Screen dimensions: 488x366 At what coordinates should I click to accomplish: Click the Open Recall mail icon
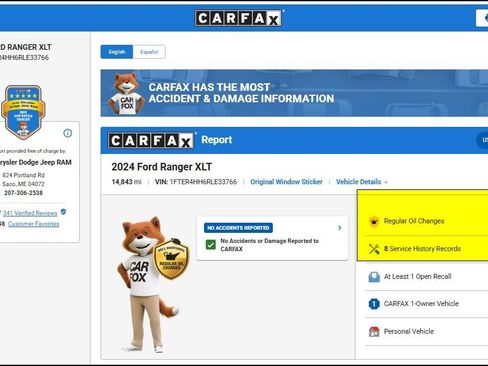(374, 277)
